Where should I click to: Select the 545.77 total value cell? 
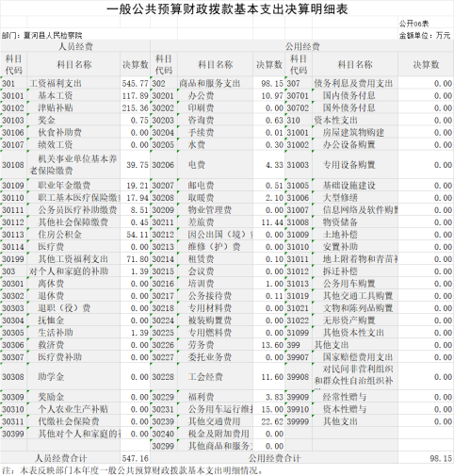(135, 83)
